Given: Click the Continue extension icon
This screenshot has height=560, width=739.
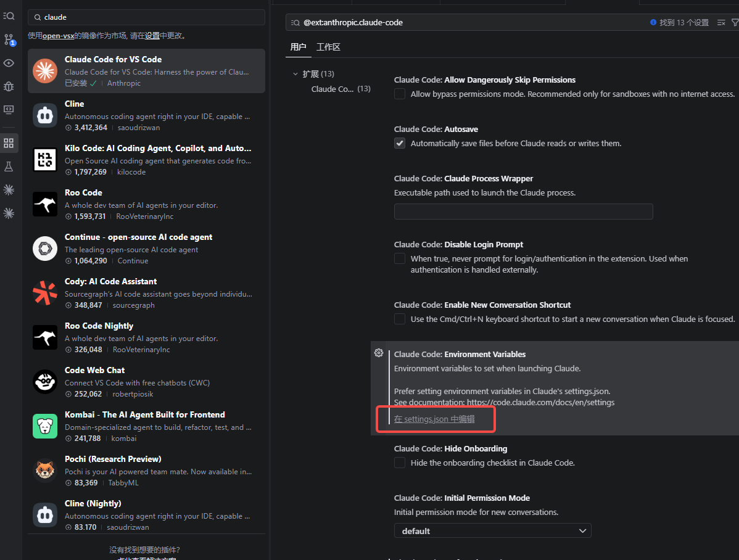Looking at the screenshot, I should pyautogui.click(x=45, y=249).
